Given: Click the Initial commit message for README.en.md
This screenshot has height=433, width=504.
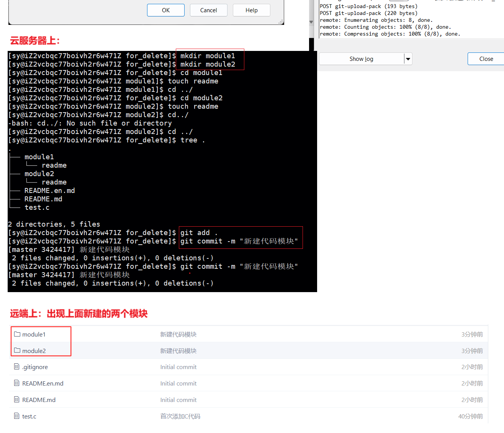Looking at the screenshot, I should (178, 384).
